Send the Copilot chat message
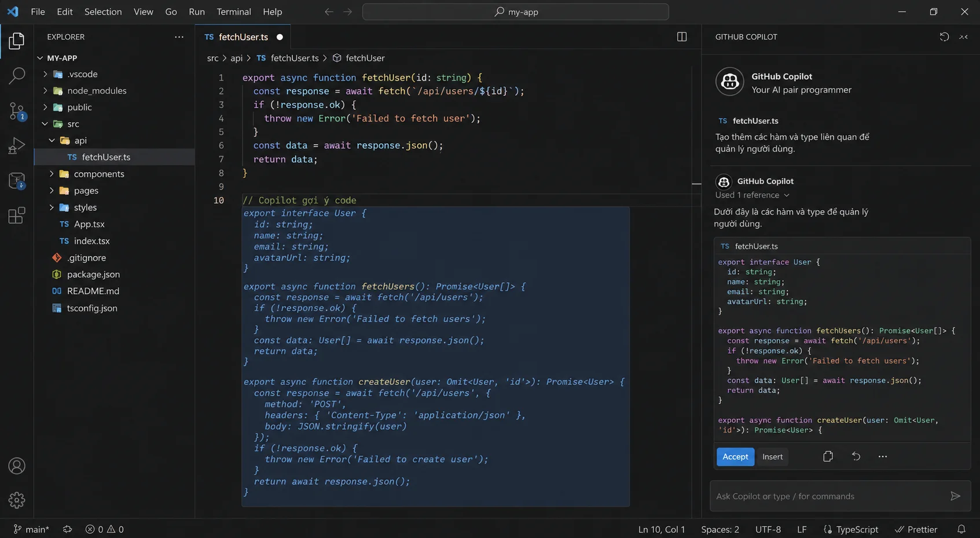Screen dimensions: 980x538 [x=955, y=496]
